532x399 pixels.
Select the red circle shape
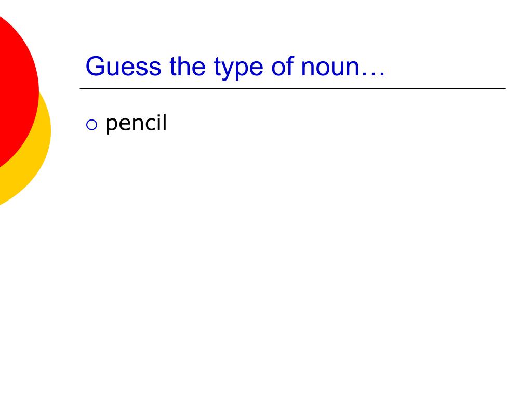[17, 91]
